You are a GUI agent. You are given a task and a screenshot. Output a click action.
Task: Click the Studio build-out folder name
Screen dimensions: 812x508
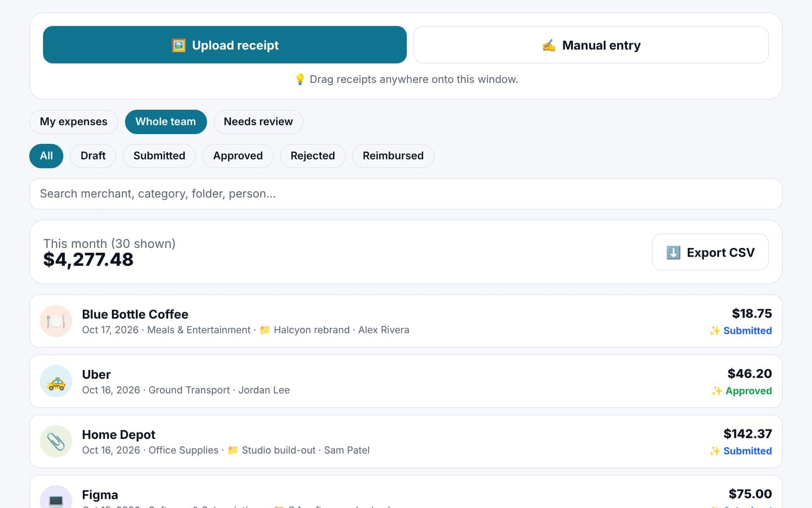pos(279,450)
